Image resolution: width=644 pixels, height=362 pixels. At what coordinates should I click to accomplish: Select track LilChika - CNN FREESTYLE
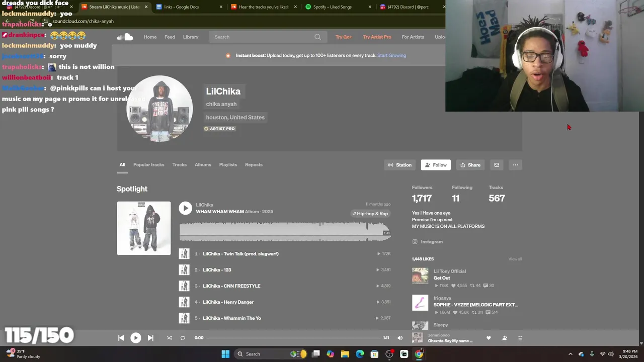pos(231,286)
